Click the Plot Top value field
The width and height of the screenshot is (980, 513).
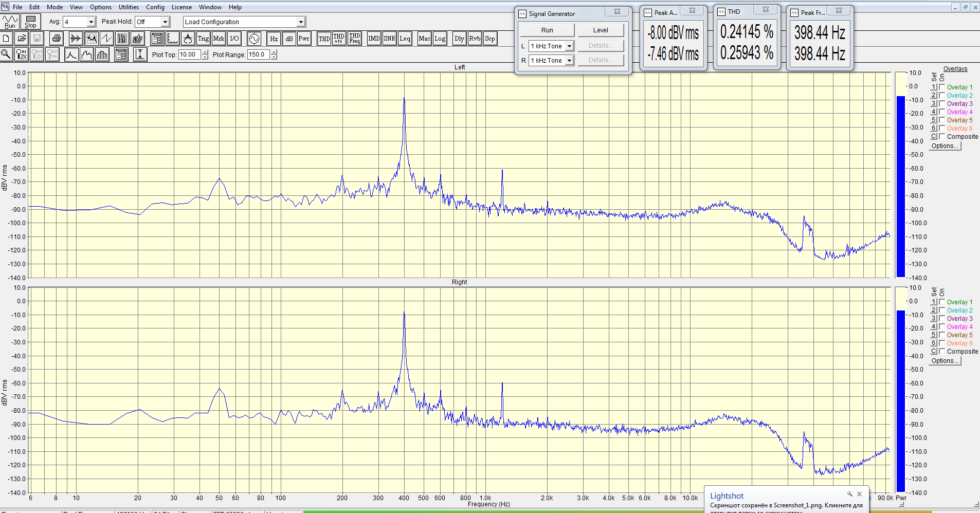tap(190, 54)
